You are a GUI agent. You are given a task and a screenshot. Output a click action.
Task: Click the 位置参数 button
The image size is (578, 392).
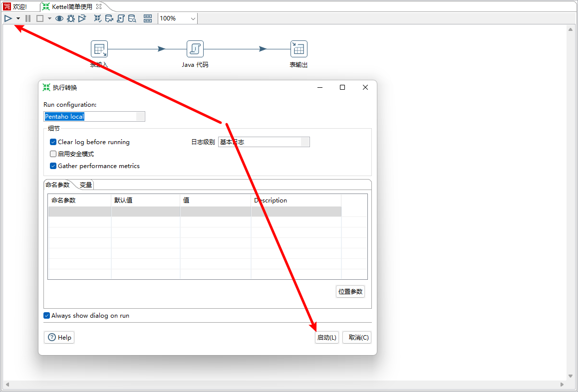click(350, 292)
